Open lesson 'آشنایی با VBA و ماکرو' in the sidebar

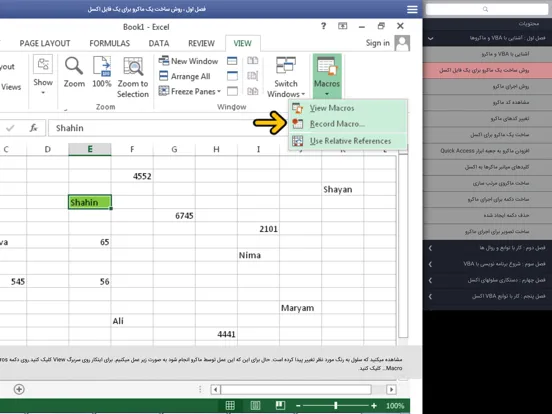tap(488, 54)
